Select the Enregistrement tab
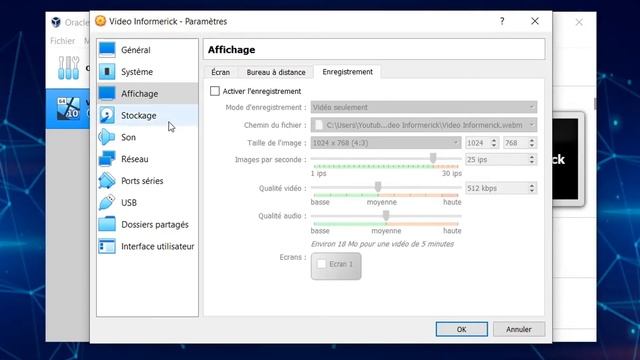This screenshot has height=360, width=640. pyautogui.click(x=347, y=72)
